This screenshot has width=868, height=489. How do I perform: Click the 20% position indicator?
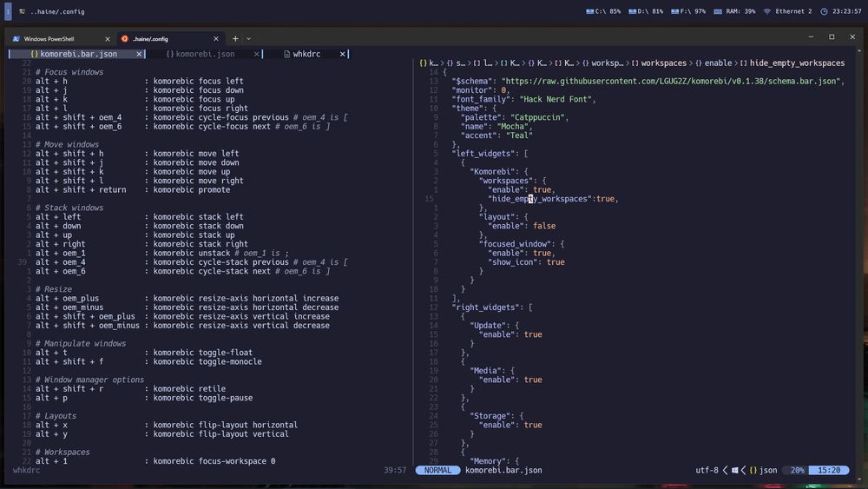tap(797, 470)
